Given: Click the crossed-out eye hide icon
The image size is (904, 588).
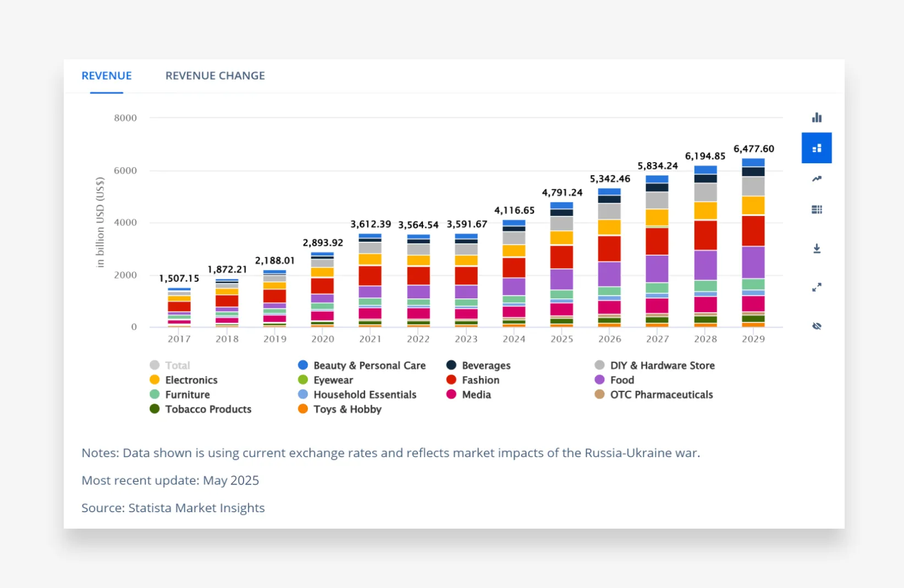Looking at the screenshot, I should click(x=817, y=326).
